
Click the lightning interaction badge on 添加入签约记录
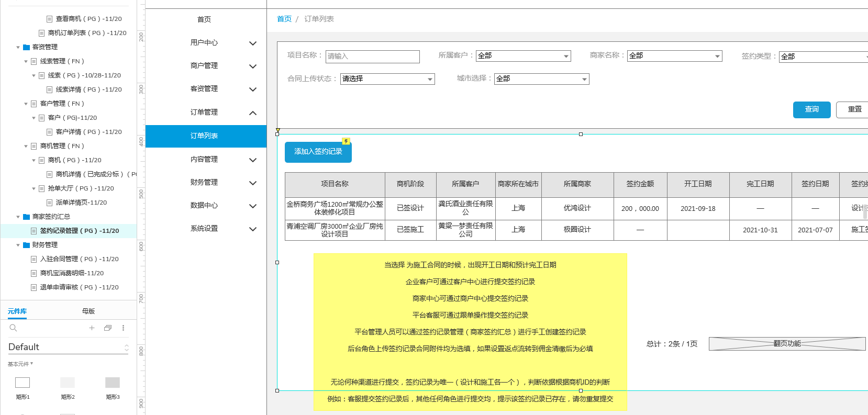click(x=346, y=141)
